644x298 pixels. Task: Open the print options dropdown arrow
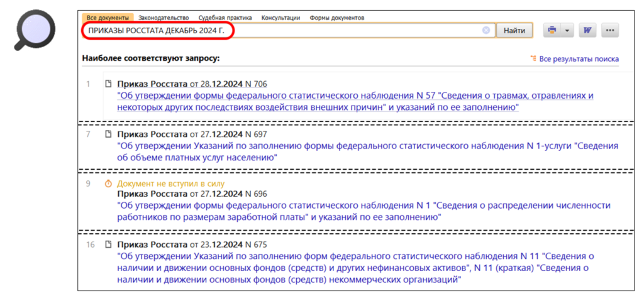click(x=567, y=30)
